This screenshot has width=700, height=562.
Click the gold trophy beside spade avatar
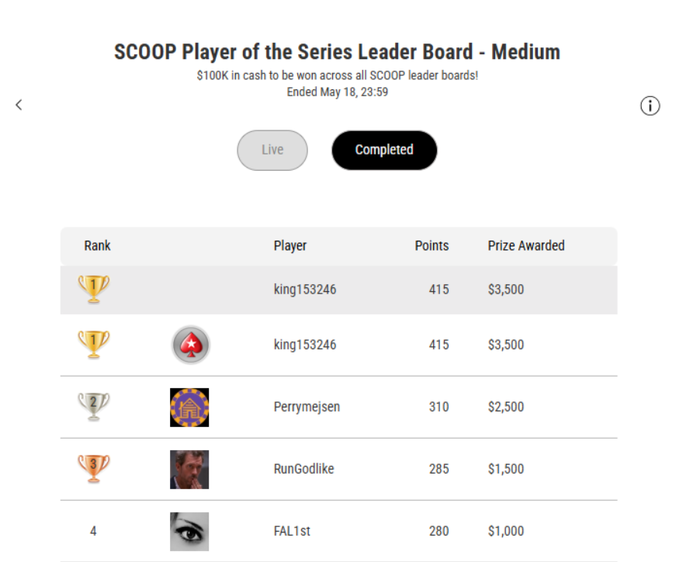[93, 344]
